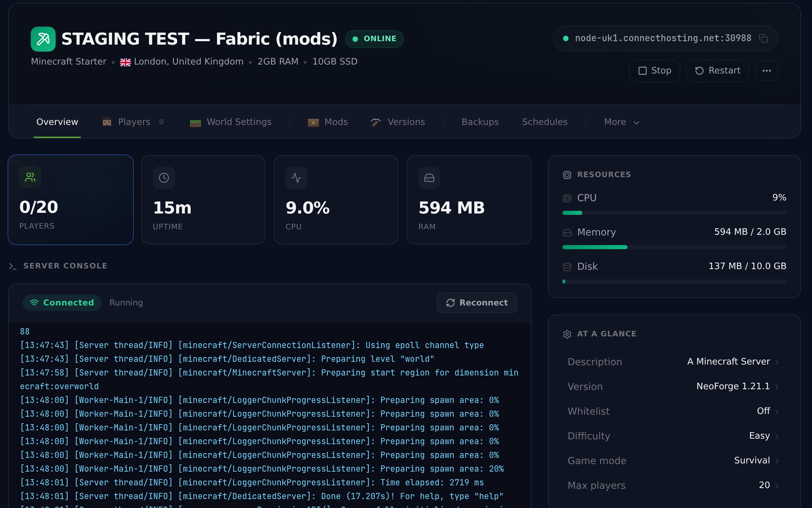
Task: Click the CPU usage progress bar
Action: [674, 213]
